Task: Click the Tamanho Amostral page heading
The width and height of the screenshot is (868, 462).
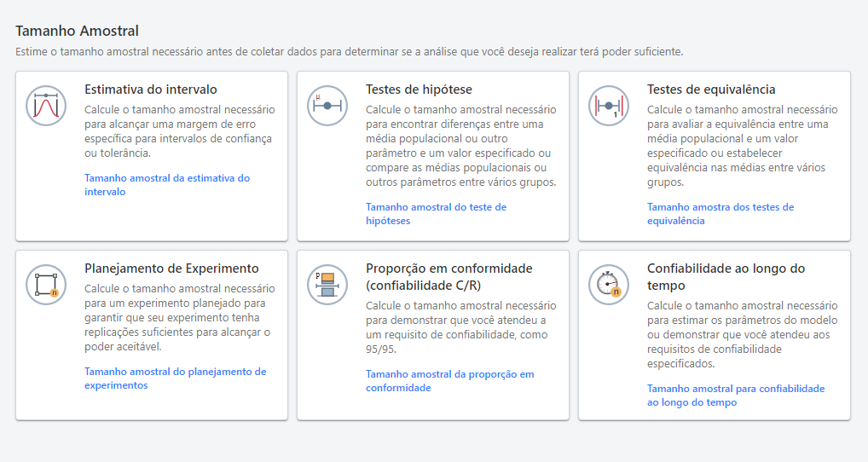Action: [x=77, y=32]
